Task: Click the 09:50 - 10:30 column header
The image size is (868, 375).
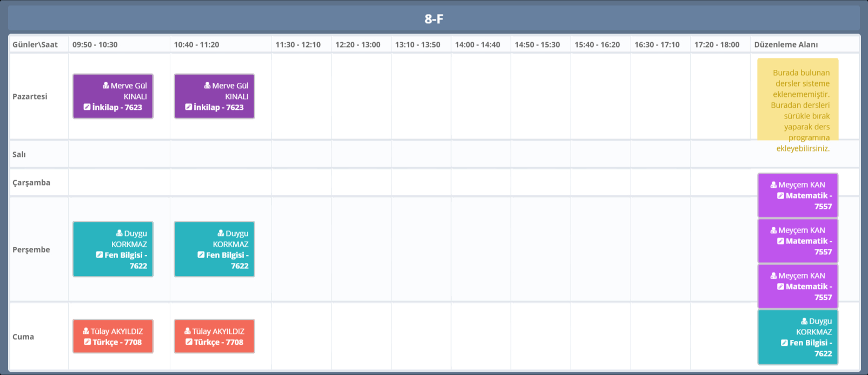Action: (x=95, y=45)
